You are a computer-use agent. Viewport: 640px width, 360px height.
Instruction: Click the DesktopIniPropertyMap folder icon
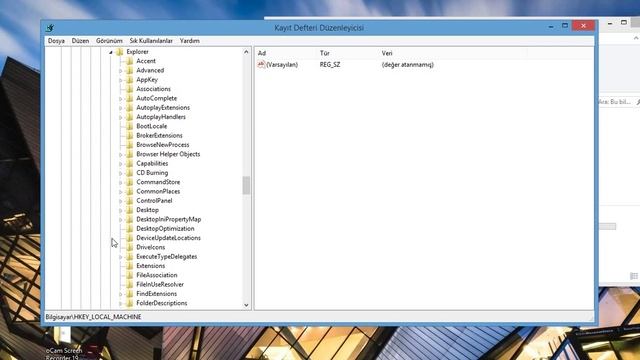pos(129,219)
